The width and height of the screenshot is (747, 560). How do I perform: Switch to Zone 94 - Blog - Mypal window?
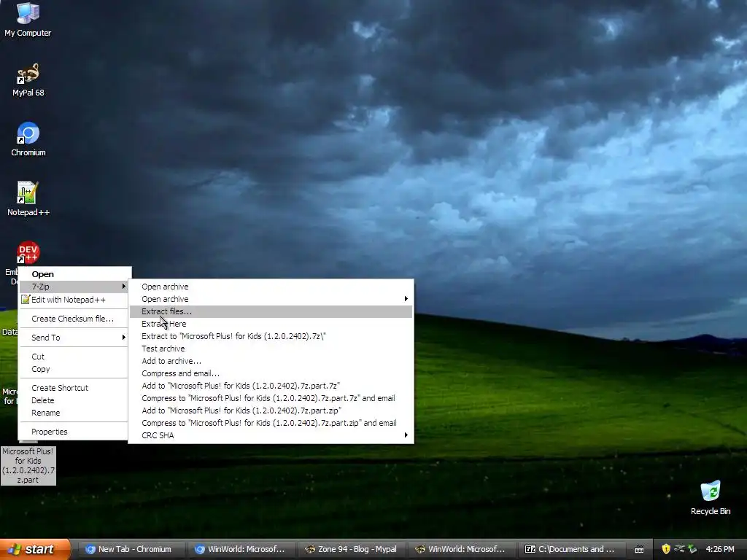coord(353,549)
